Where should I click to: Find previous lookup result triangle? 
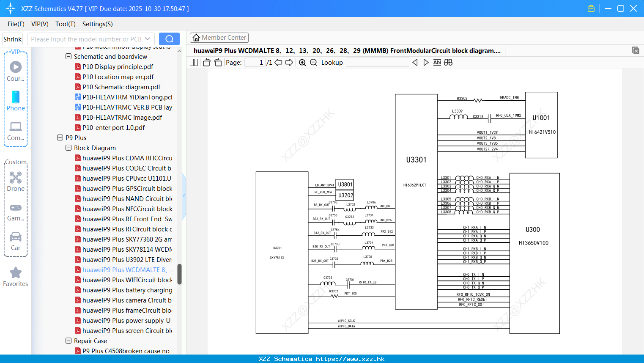click(x=415, y=63)
